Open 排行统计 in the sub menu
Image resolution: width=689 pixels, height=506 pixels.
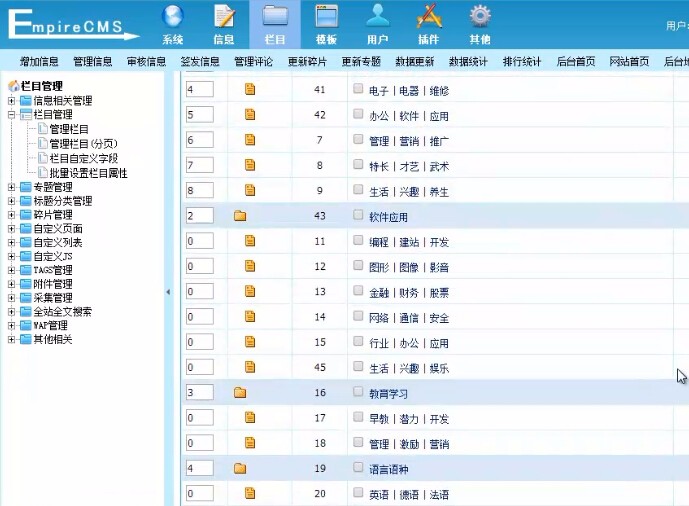522,61
